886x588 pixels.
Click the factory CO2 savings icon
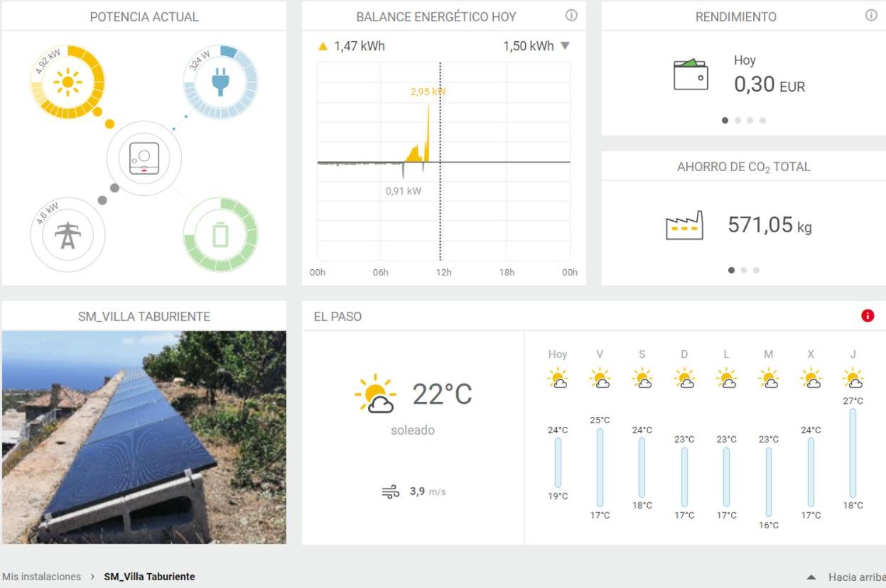684,226
